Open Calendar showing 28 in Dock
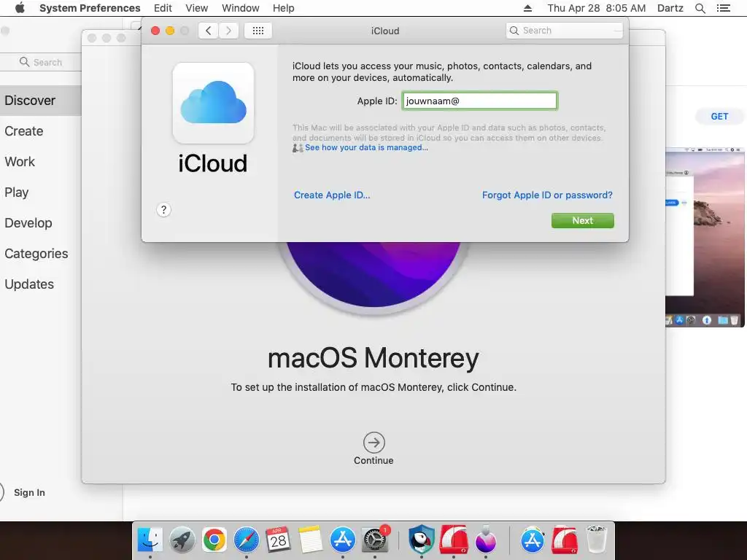747x560 pixels. pos(278,540)
